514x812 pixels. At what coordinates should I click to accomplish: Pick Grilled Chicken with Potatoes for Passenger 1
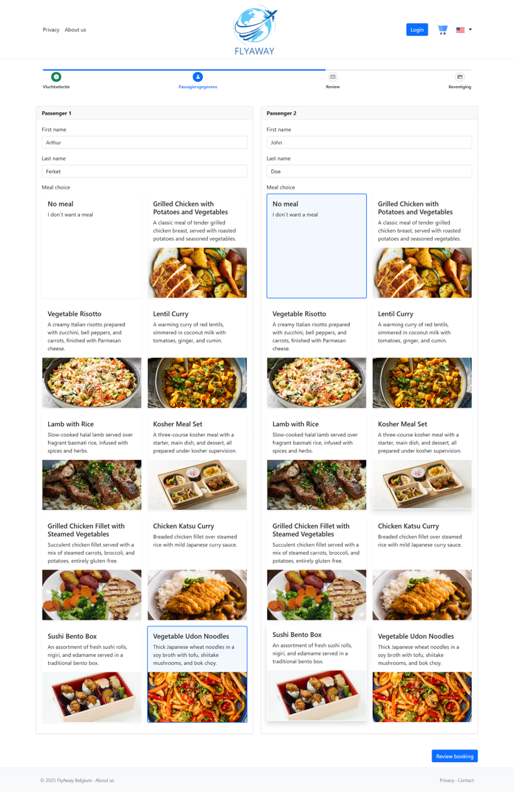pyautogui.click(x=197, y=246)
